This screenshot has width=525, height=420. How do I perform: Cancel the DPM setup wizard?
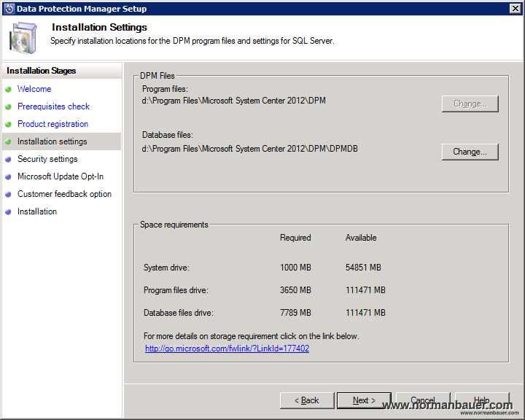(x=423, y=400)
